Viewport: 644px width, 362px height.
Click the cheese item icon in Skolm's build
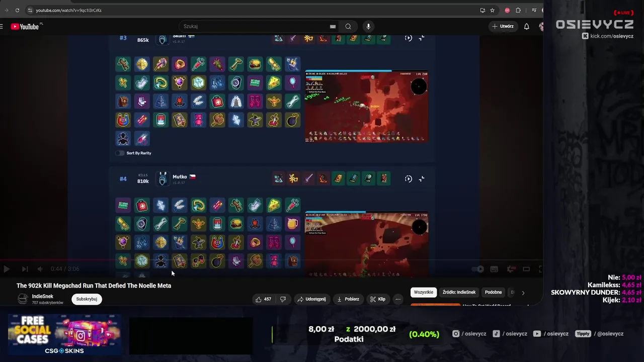274,82
